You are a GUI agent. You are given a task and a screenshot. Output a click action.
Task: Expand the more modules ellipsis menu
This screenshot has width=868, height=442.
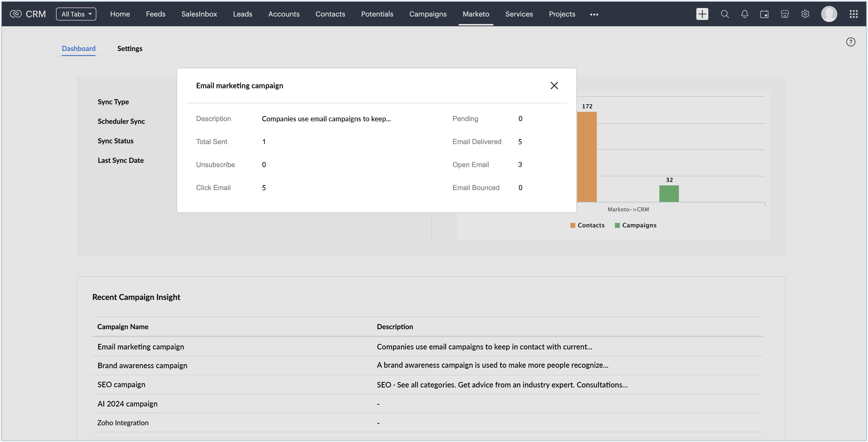click(x=594, y=15)
